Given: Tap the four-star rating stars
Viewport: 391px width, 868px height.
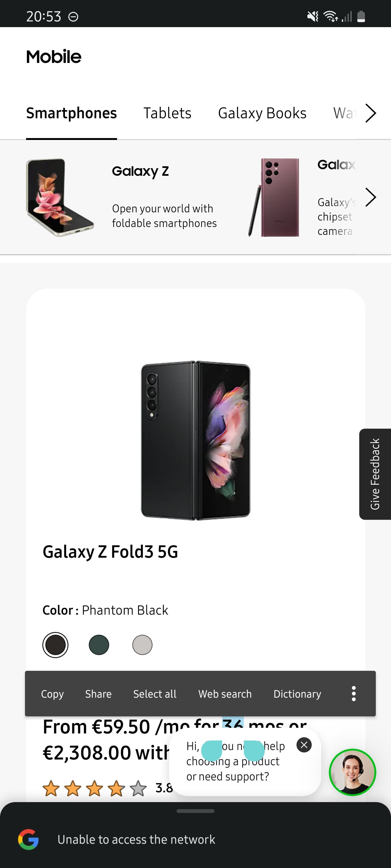Looking at the screenshot, I should 94,789.
